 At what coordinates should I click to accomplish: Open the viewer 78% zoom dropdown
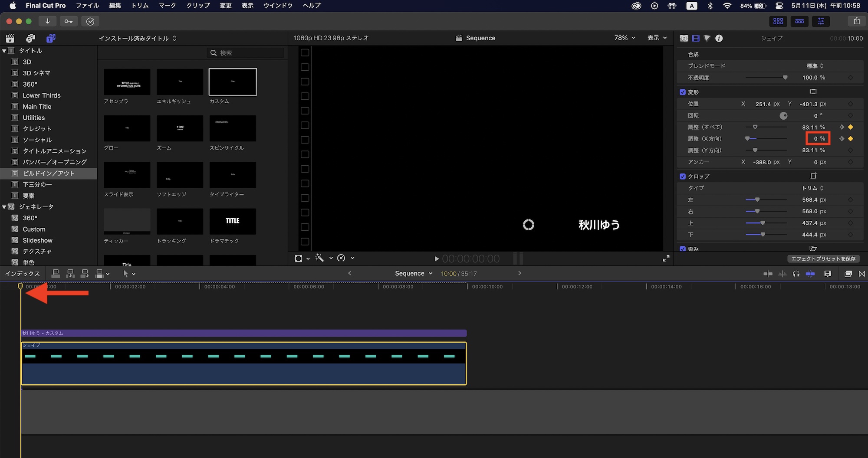pos(625,38)
